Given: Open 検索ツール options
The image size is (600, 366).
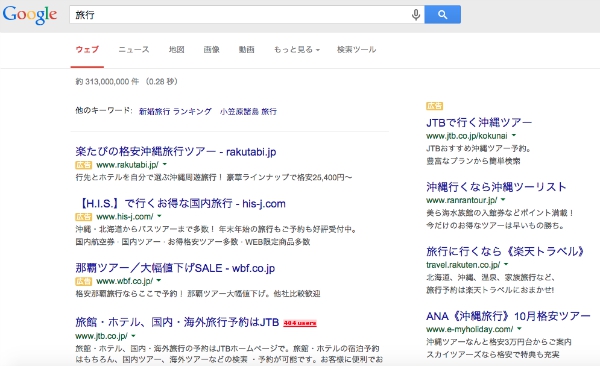Looking at the screenshot, I should click(356, 49).
